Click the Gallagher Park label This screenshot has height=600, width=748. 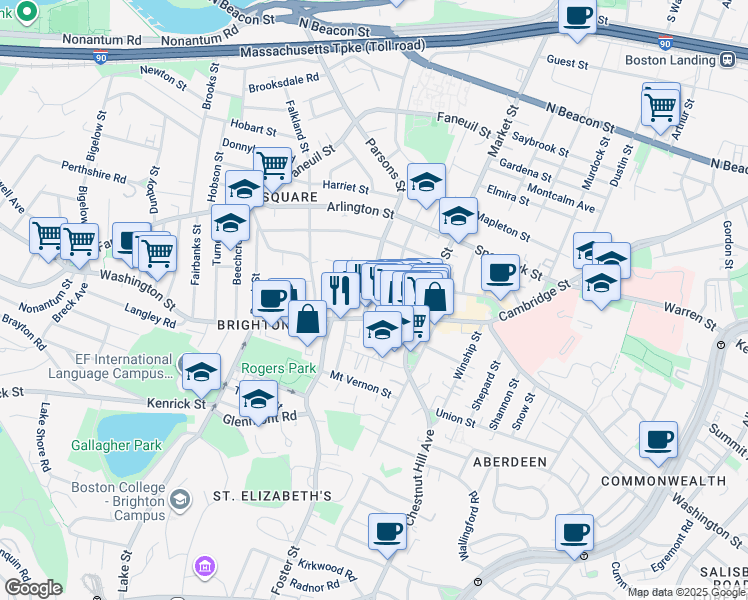(x=117, y=445)
